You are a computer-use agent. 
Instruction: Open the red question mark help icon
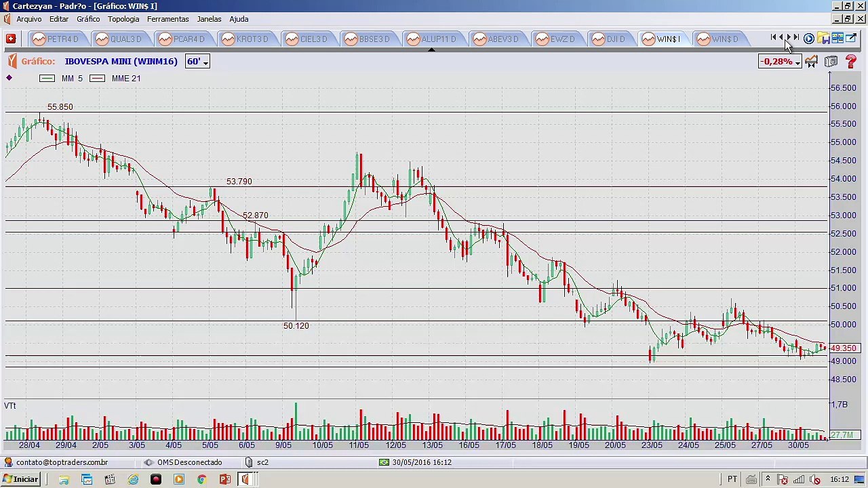pos(851,62)
